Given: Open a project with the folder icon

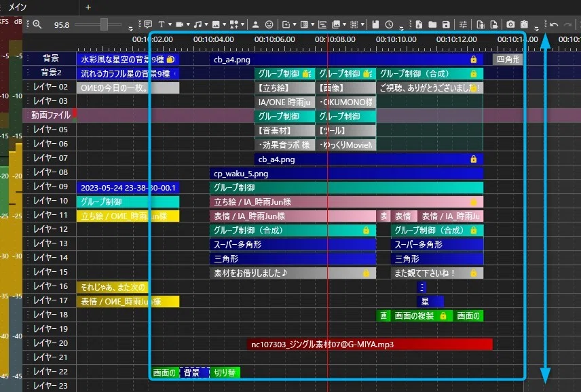Looking at the screenshot, I should [432, 24].
